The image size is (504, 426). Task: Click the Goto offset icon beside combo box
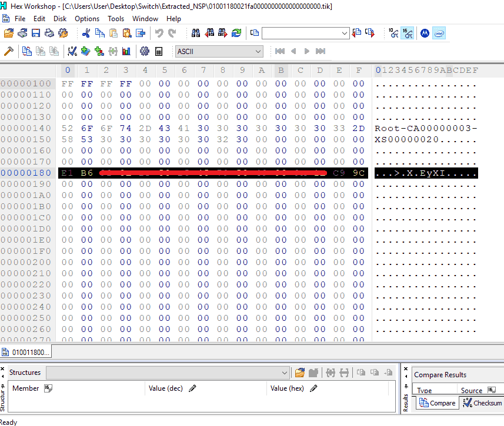click(x=255, y=33)
